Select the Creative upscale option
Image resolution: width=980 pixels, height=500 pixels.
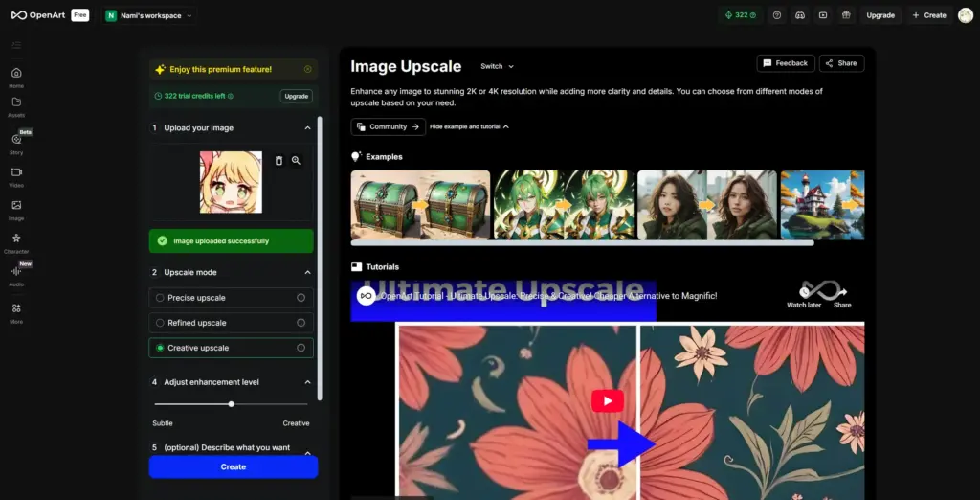pos(160,348)
